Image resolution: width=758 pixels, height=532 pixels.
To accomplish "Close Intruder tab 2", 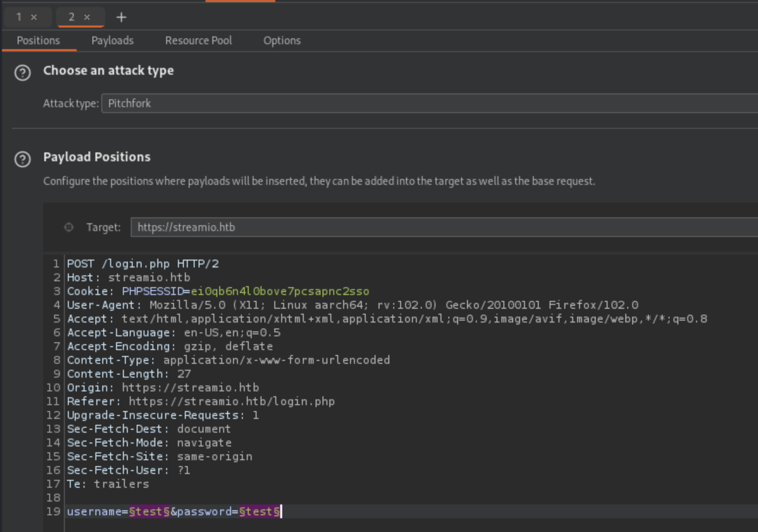I will 87,17.
